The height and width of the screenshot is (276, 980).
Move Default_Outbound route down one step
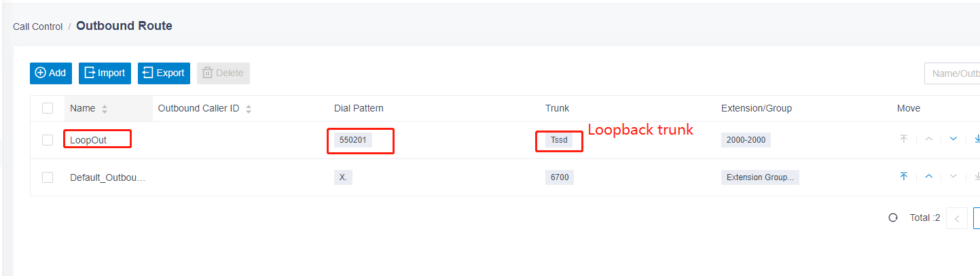953,176
